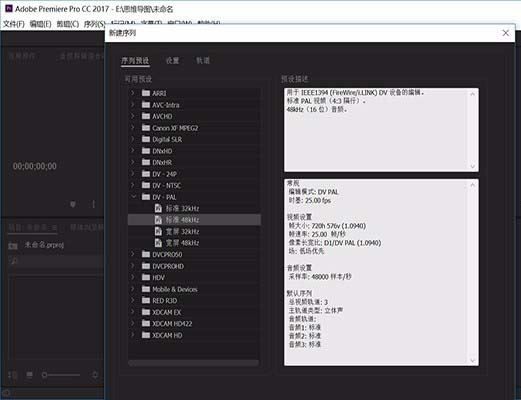The image size is (521, 400).
Task: Click preset file icon for 宽屏 48kHz
Action: (158, 243)
